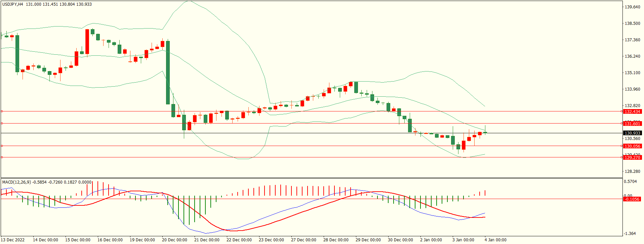The height and width of the screenshot is (244, 644).
Task: Click the red -0.1056 MACD level tag
Action: [632, 199]
